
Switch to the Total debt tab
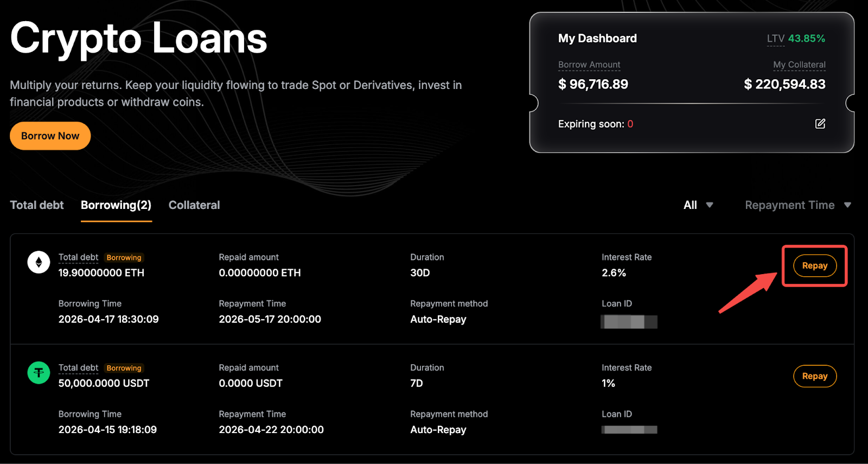tap(37, 205)
